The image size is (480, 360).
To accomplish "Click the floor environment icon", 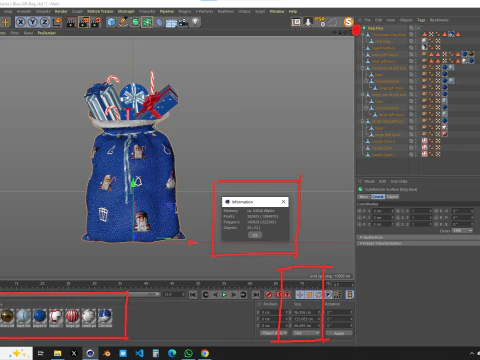I will (x=171, y=23).
